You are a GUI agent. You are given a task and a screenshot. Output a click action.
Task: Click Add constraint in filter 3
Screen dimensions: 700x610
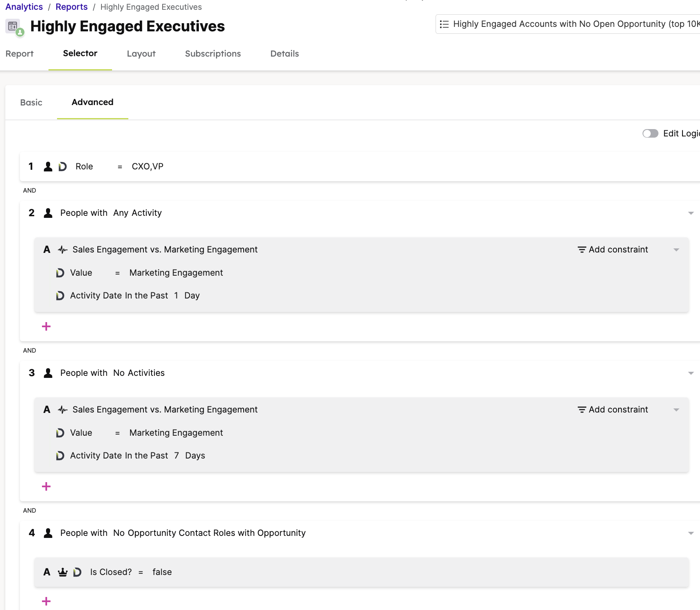(x=613, y=410)
